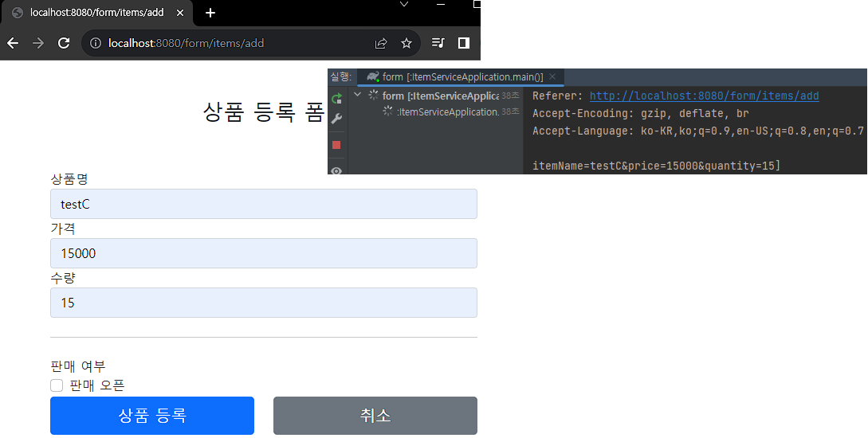Stop the running app with the red square
Image resolution: width=868 pixels, height=438 pixels.
point(336,145)
